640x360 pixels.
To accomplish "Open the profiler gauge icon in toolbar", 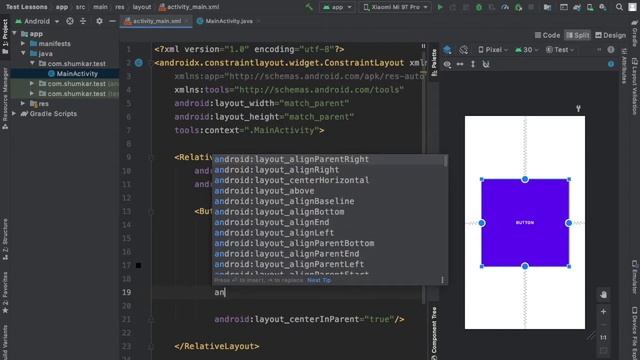I will 505,7.
